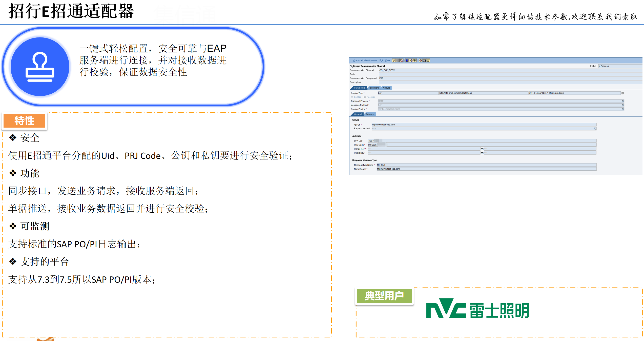The width and height of the screenshot is (644, 341).
Task: Click the 招行E招通适配器 slide title
Action: tap(71, 11)
